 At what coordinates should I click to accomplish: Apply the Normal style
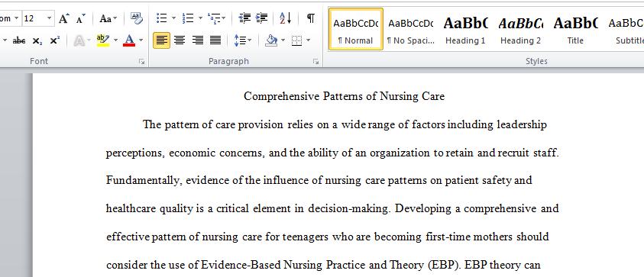tap(356, 29)
